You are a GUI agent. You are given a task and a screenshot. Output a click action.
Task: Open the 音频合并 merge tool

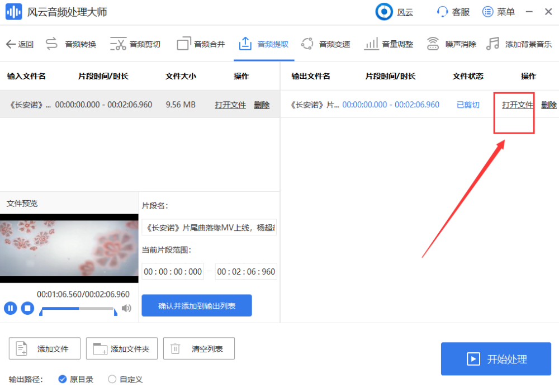pos(201,44)
